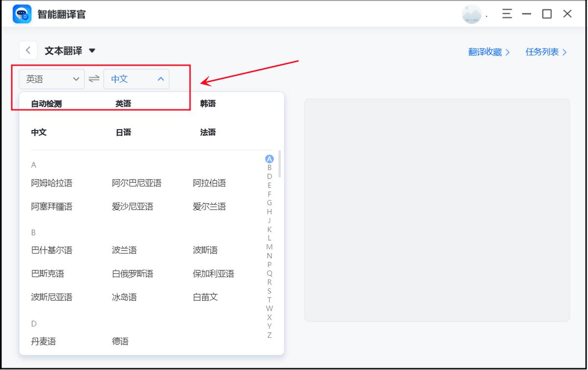Select 法语 from the language list
This screenshot has width=588, height=370.
pos(208,132)
